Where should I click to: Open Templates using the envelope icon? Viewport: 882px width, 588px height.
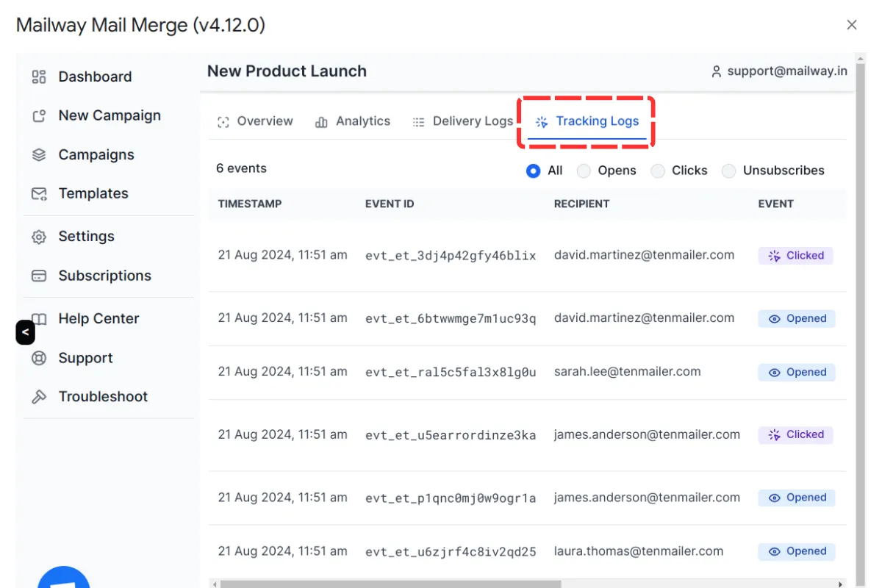(x=38, y=193)
